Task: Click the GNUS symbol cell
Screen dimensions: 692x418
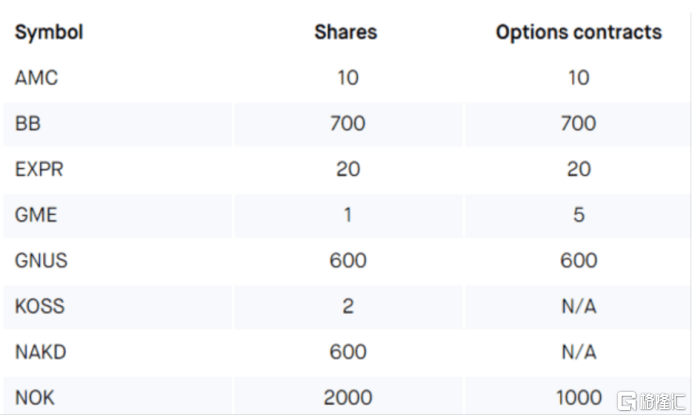Action: [x=41, y=261]
